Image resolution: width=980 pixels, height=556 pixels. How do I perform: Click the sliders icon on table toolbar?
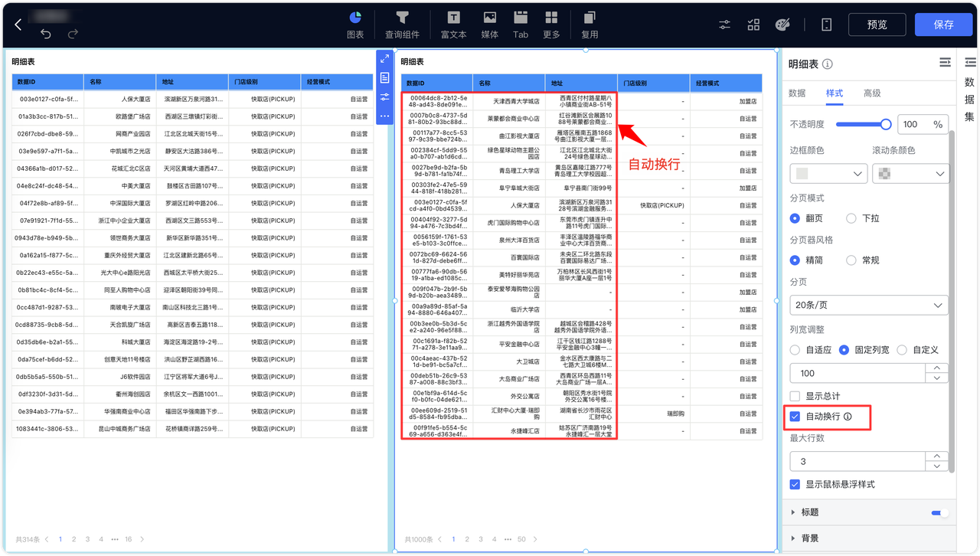click(384, 97)
